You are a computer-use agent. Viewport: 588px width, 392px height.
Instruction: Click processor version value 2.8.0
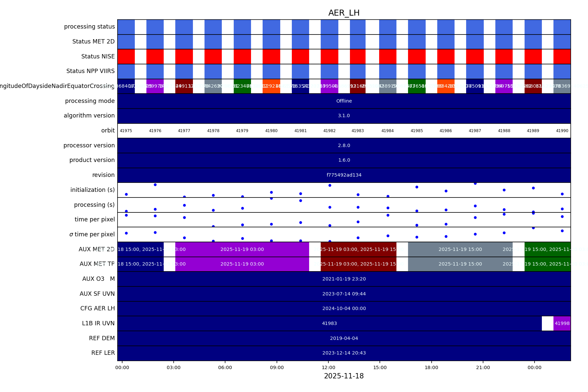pyautogui.click(x=344, y=145)
